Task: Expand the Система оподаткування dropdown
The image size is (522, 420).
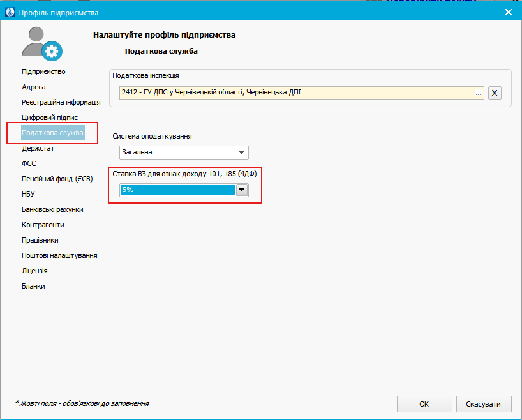Action: (241, 153)
